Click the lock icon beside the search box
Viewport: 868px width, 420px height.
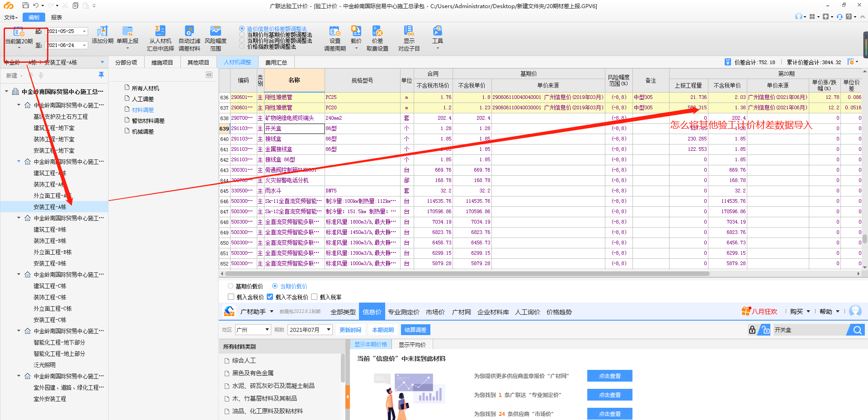pos(752,330)
